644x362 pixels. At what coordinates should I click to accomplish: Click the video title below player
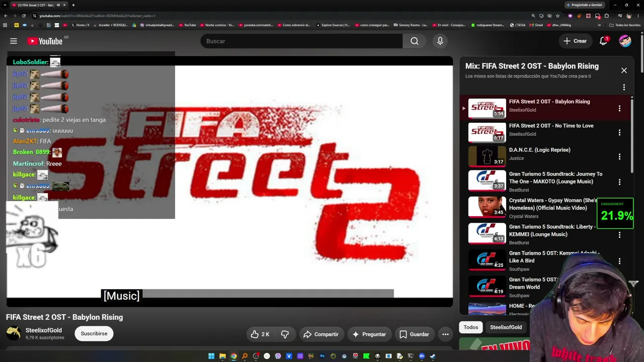pos(64,317)
